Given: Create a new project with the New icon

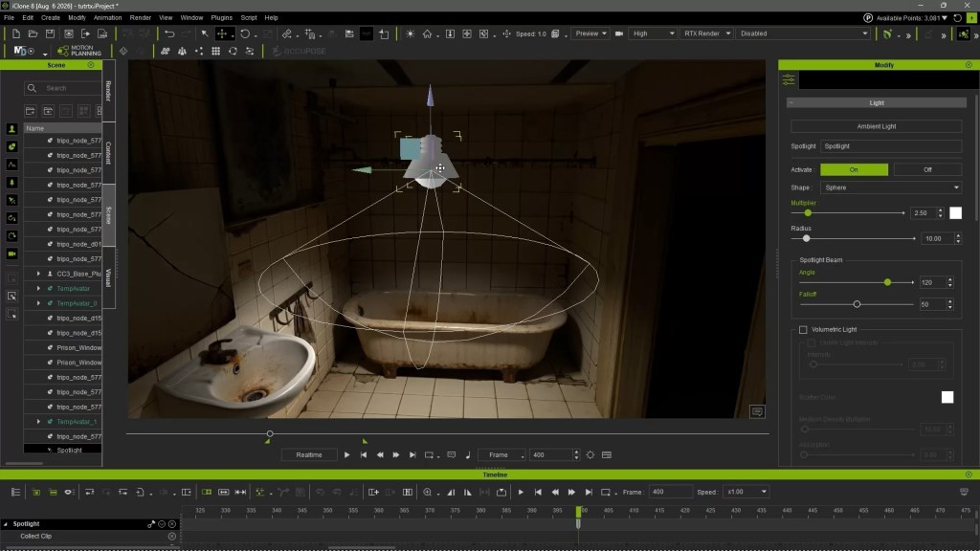Looking at the screenshot, I should click(15, 33).
